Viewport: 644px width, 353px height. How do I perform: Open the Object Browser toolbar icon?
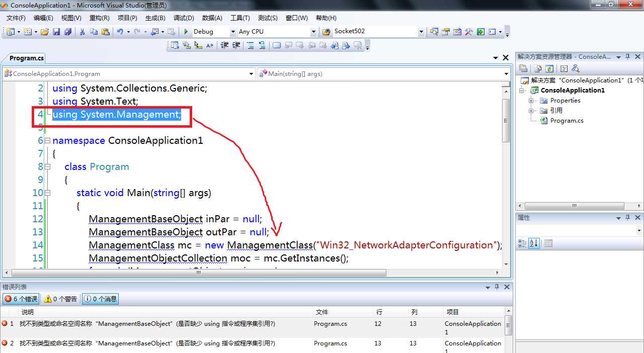click(x=457, y=31)
